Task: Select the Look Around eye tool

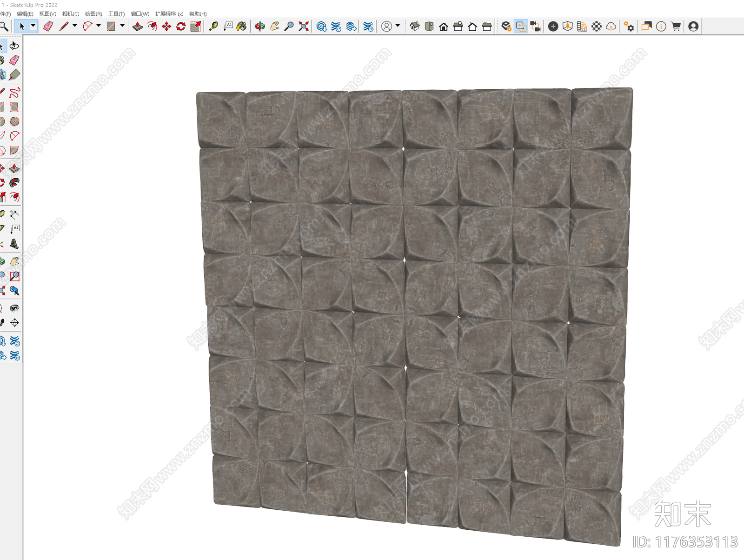Action: click(14, 308)
